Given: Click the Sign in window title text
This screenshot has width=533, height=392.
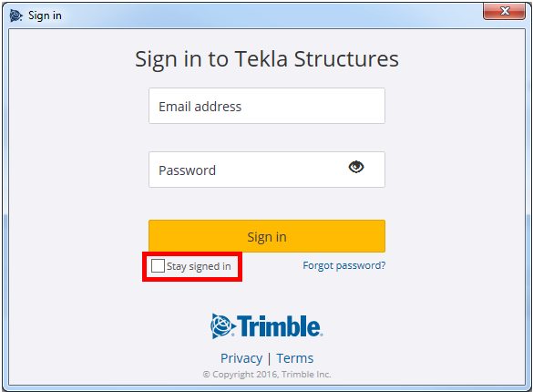Looking at the screenshot, I should click(45, 15).
